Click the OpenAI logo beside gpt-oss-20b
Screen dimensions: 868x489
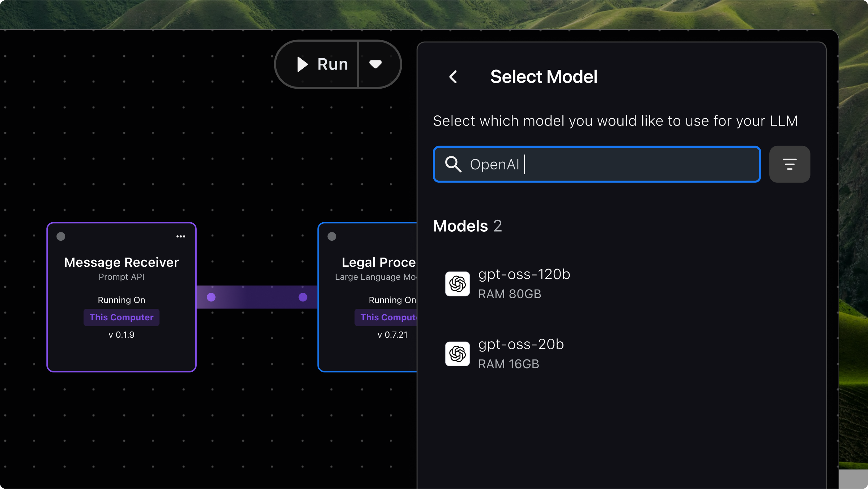point(458,354)
